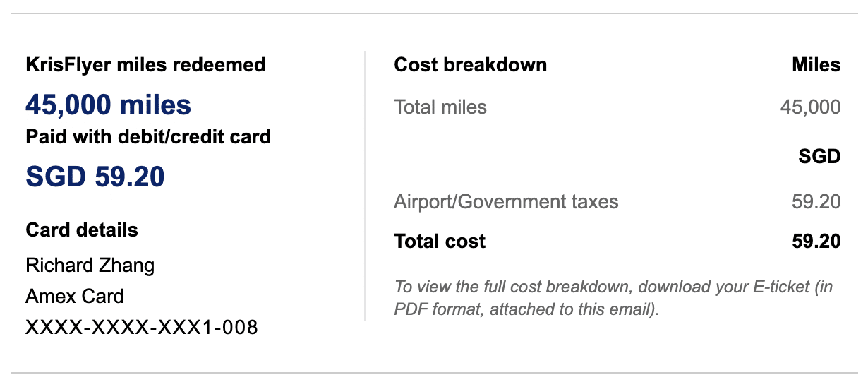Select the "Airport/Government taxes" row label
Screen dimensions: 868x387
[506, 202]
